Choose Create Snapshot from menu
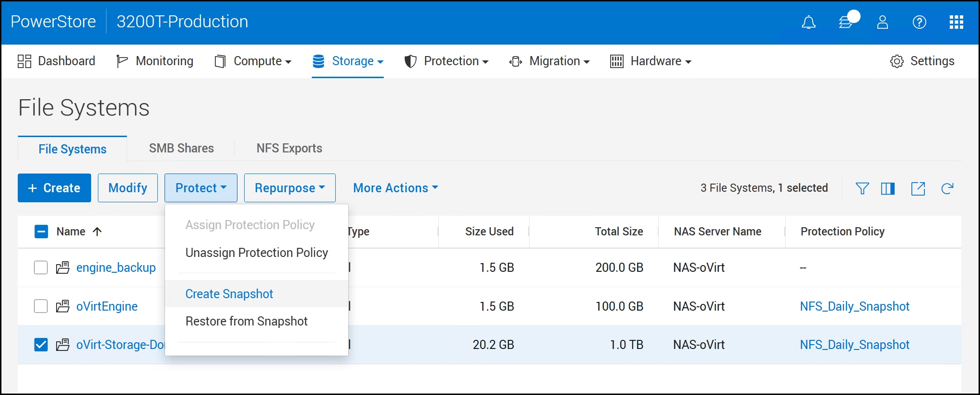The image size is (980, 395). [256, 294]
